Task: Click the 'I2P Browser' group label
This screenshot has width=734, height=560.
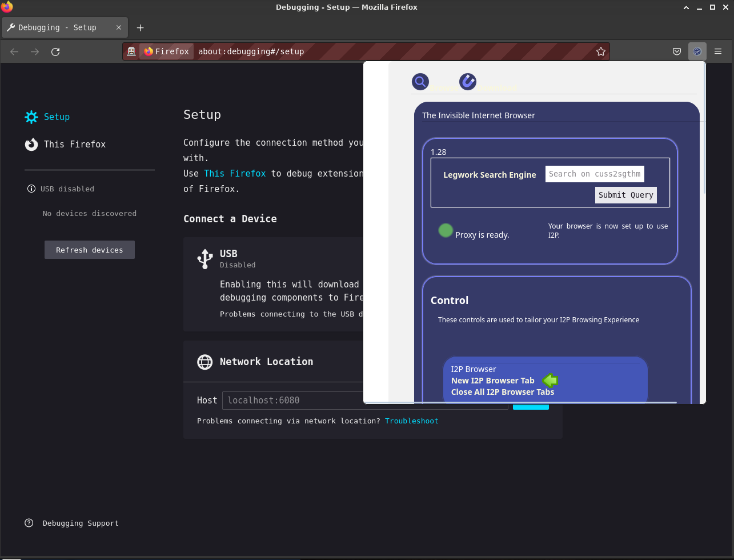Action: [x=474, y=369]
